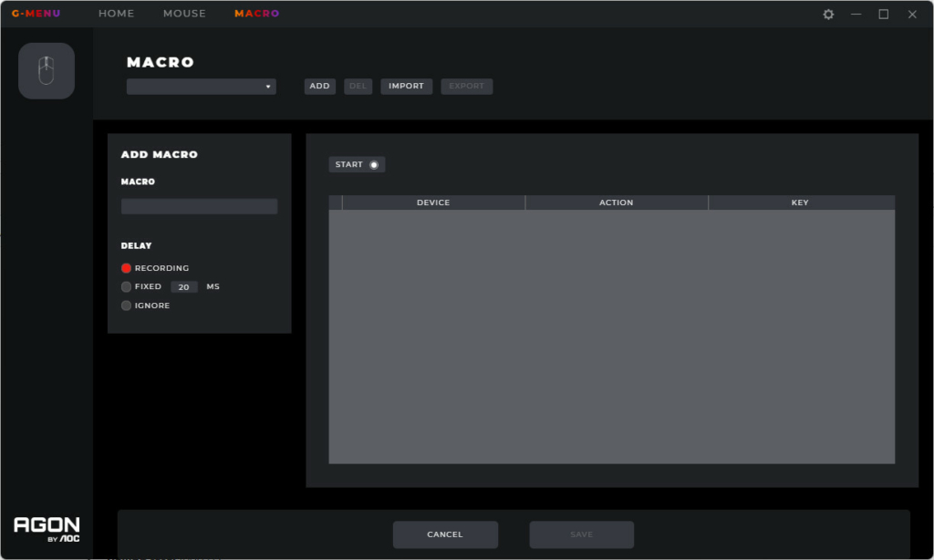The height and width of the screenshot is (560, 934).
Task: Select the Recording delay option
Action: [x=127, y=268]
